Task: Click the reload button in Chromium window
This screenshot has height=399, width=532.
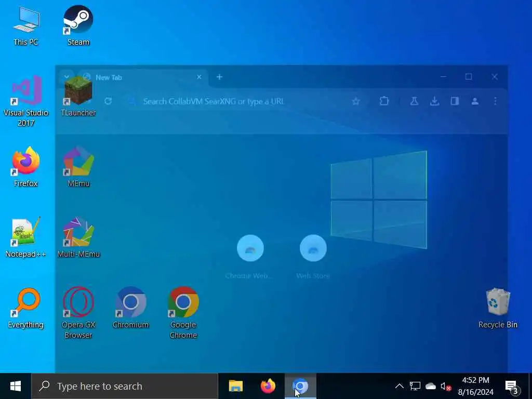Action: (x=108, y=101)
